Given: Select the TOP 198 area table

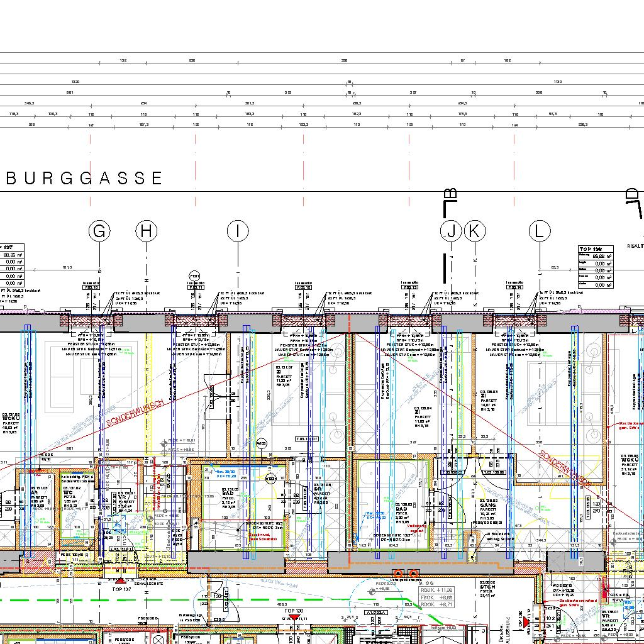Looking at the screenshot, I should click(x=595, y=267).
